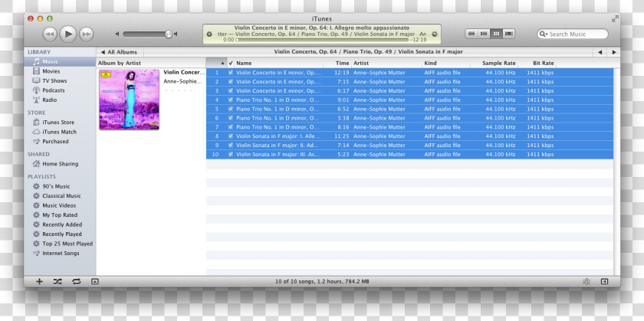Adjust the volume slider knob
The height and width of the screenshot is (321, 644).
tap(169, 34)
